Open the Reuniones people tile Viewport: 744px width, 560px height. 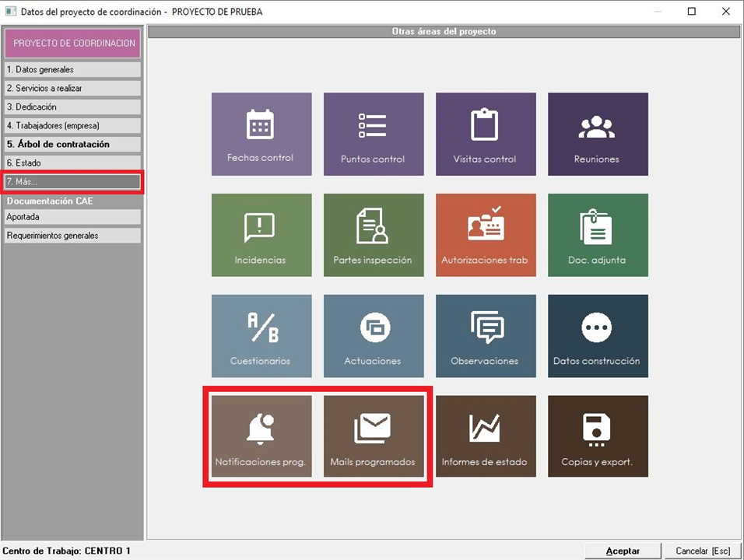598,134
